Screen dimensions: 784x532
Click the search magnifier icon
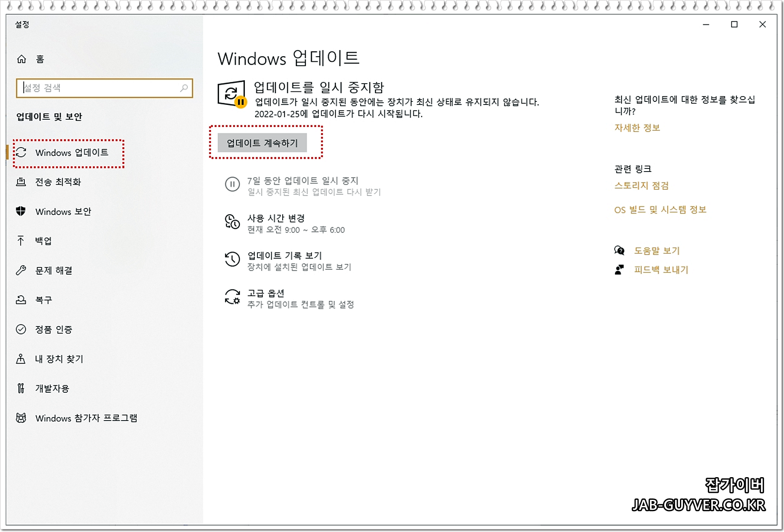click(x=184, y=88)
